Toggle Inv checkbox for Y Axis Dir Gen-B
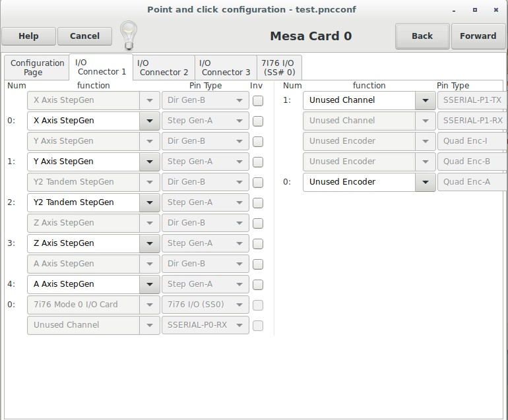508x420 pixels. (x=258, y=142)
